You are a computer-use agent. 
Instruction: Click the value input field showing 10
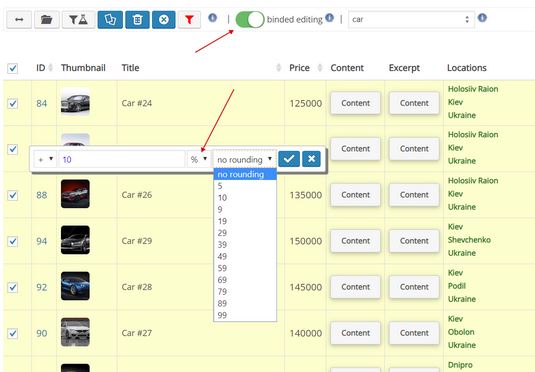tap(122, 159)
